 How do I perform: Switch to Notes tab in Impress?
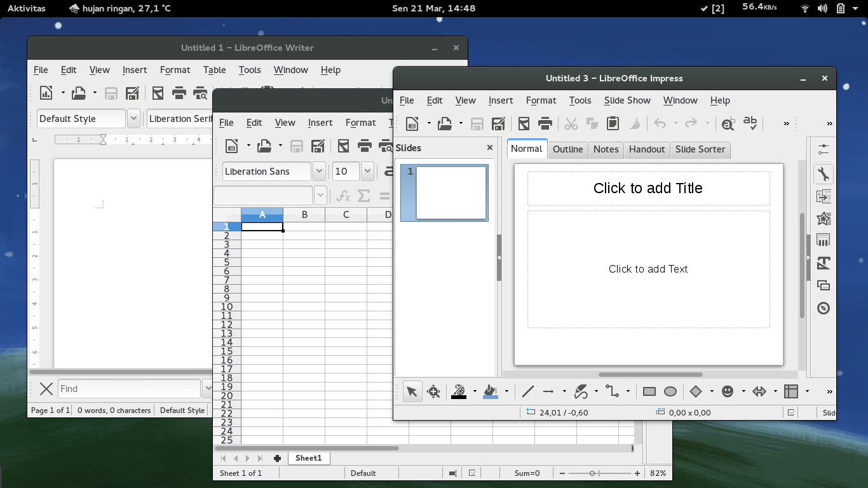click(606, 149)
